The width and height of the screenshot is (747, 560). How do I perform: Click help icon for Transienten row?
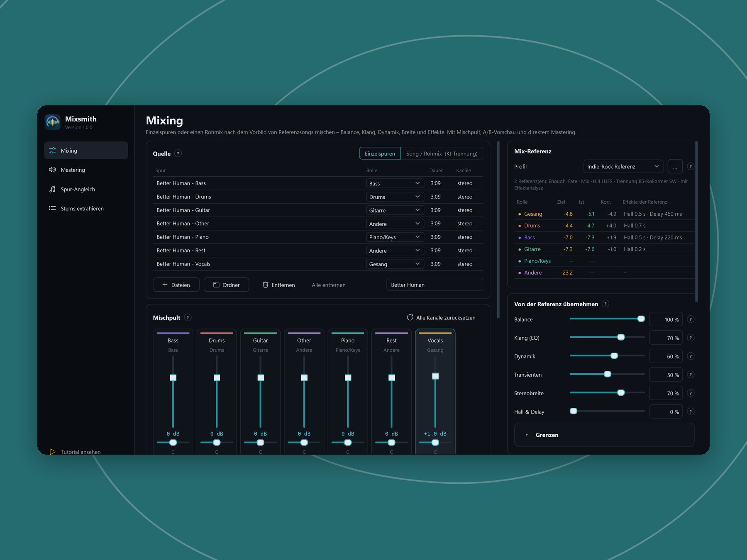click(x=691, y=375)
